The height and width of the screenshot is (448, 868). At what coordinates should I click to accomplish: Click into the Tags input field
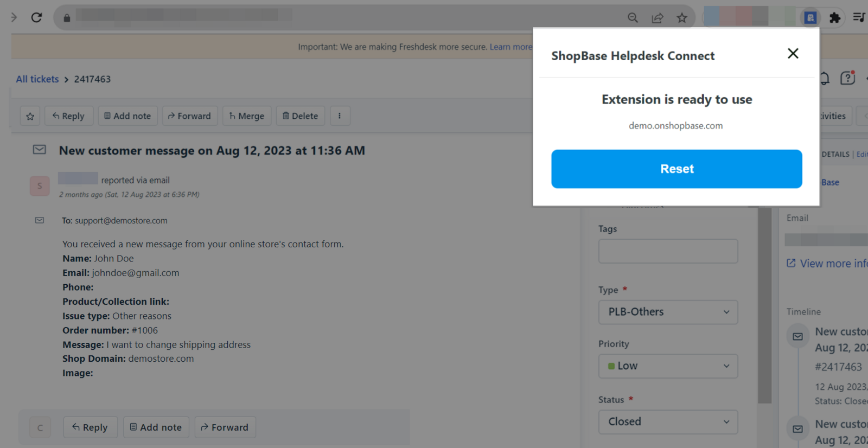668,251
